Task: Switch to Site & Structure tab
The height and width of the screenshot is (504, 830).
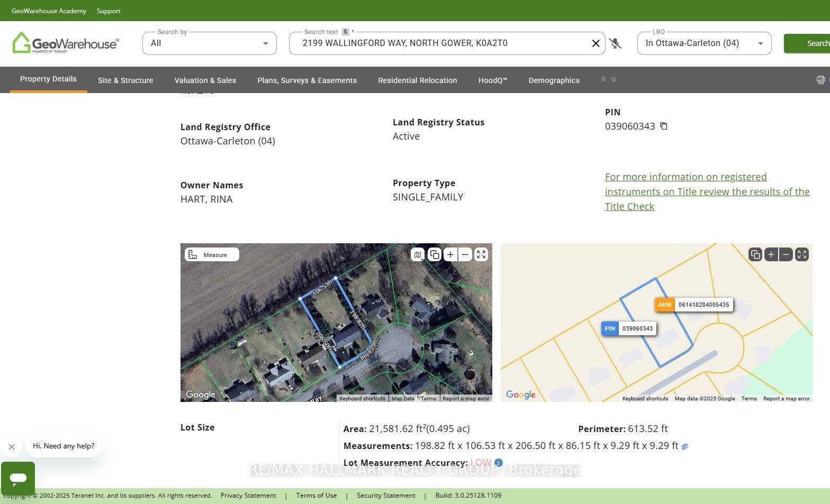Action: tap(125, 80)
